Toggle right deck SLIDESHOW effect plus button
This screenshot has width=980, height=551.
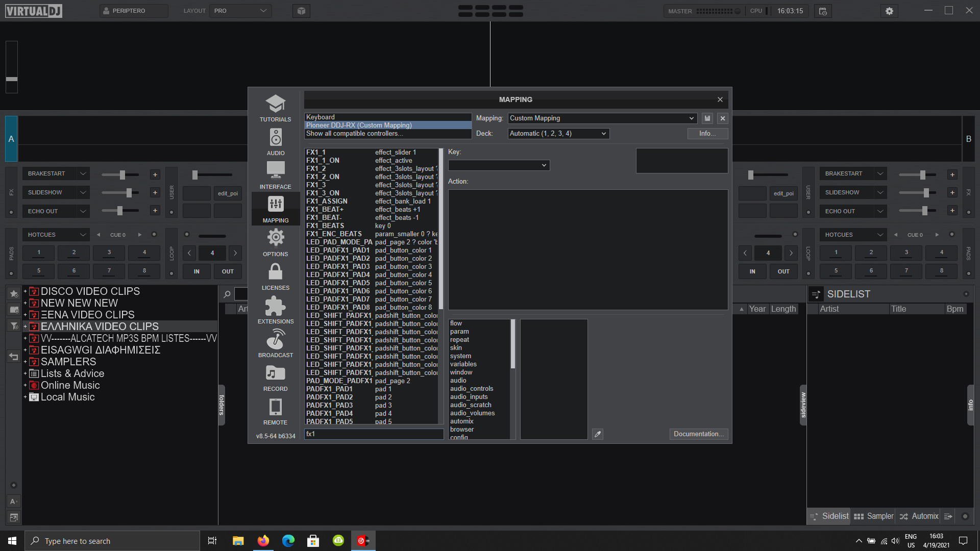pyautogui.click(x=952, y=193)
